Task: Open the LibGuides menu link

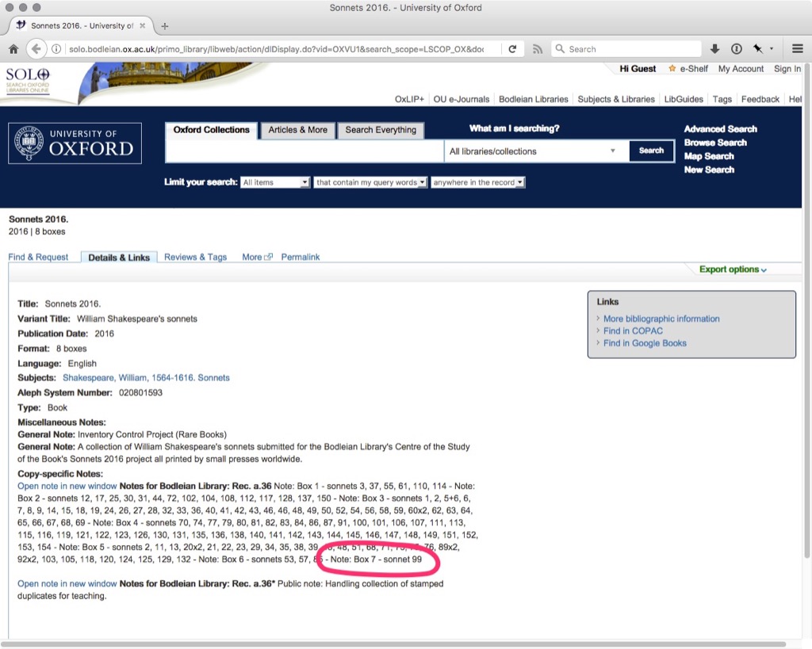Action: (684, 99)
